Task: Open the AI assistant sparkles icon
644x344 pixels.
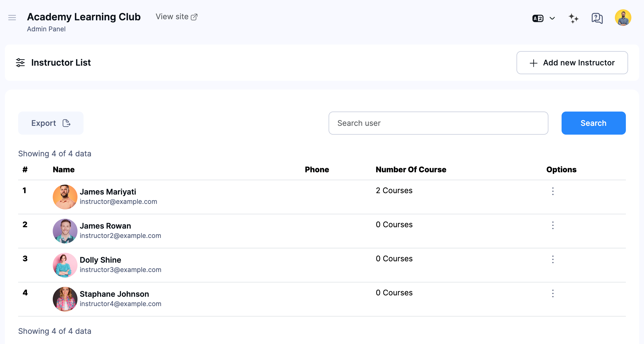Action: 573,18
